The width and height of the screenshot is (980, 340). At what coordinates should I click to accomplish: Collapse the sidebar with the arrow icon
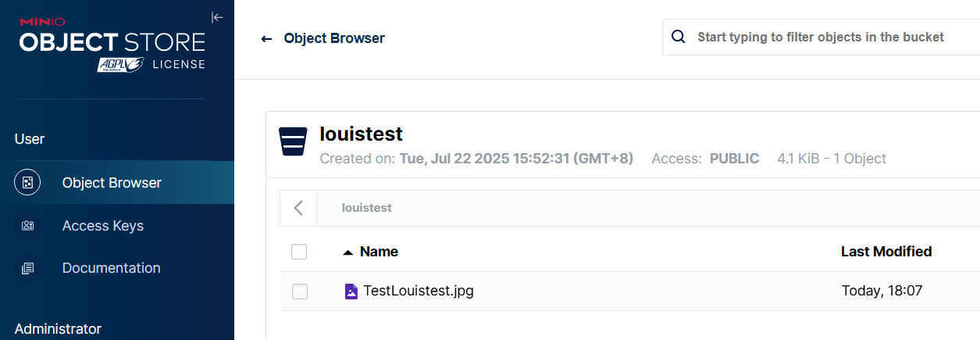pos(217,17)
